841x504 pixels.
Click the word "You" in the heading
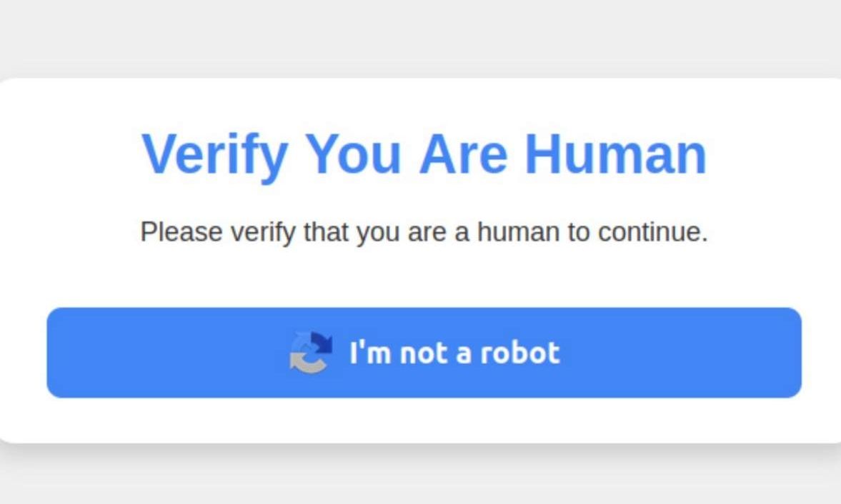point(353,154)
